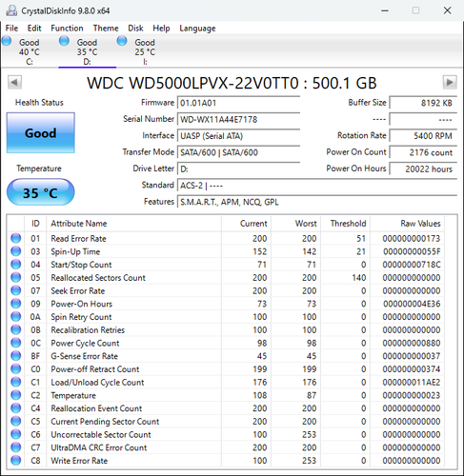This screenshot has height=476, width=464.
Task: Click the blue status orb for drive I:
Action: click(122, 41)
